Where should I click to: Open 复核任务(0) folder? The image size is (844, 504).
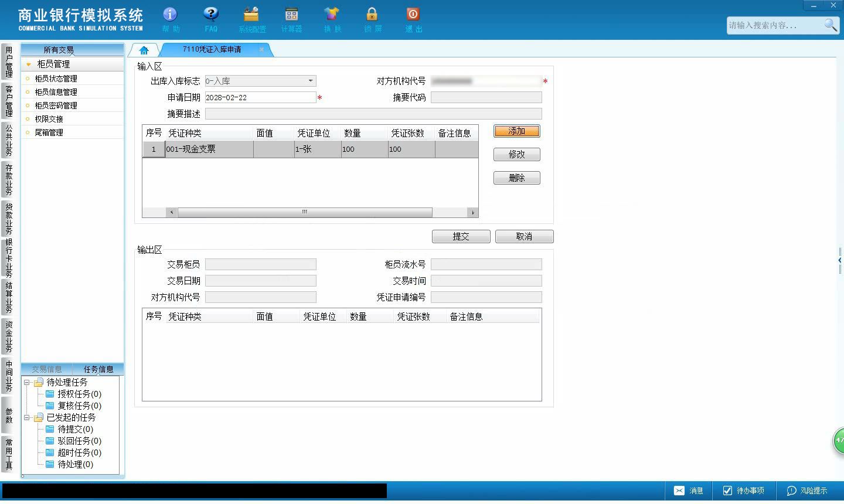[x=73, y=406]
